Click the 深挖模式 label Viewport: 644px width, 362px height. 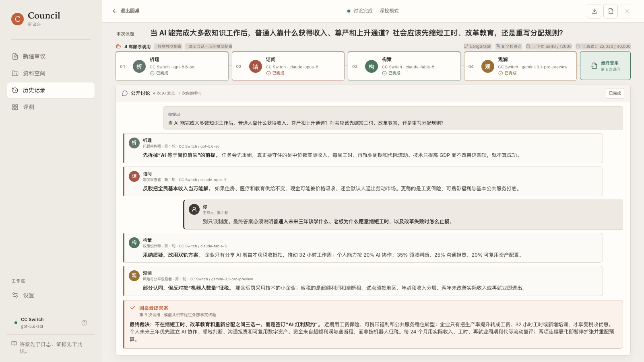[x=389, y=11]
